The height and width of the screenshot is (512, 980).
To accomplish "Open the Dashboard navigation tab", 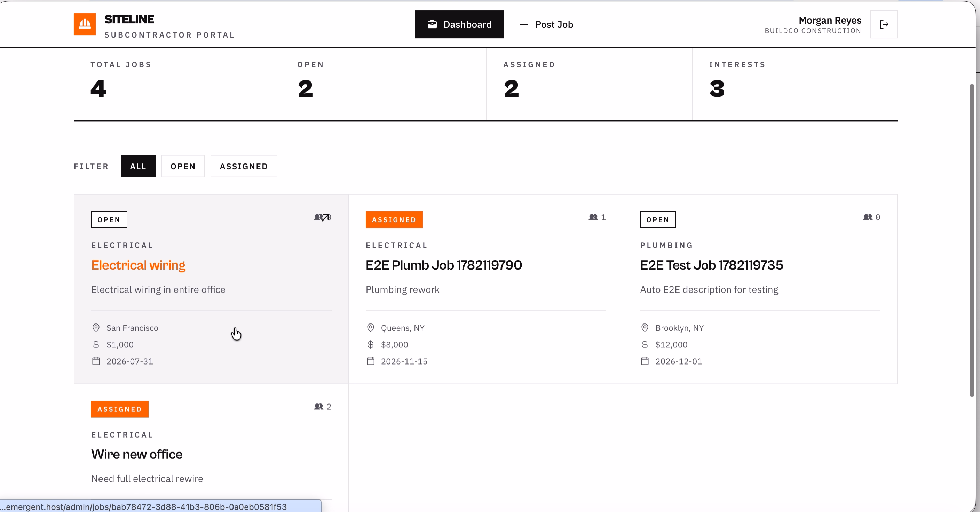I will [459, 24].
